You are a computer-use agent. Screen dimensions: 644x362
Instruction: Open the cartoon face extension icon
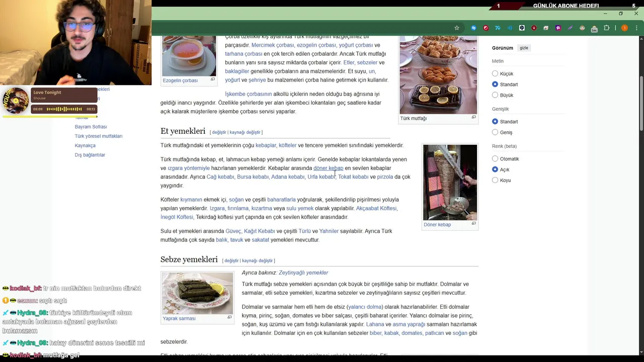582,28
